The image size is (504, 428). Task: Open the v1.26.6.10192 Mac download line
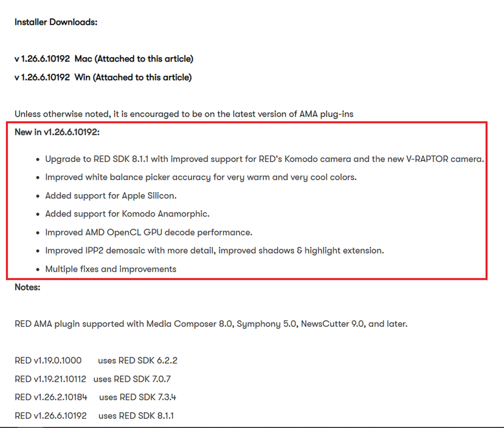(104, 59)
